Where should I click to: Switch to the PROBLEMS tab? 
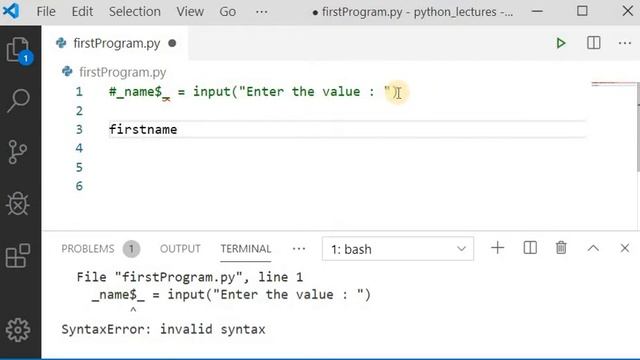pos(88,249)
